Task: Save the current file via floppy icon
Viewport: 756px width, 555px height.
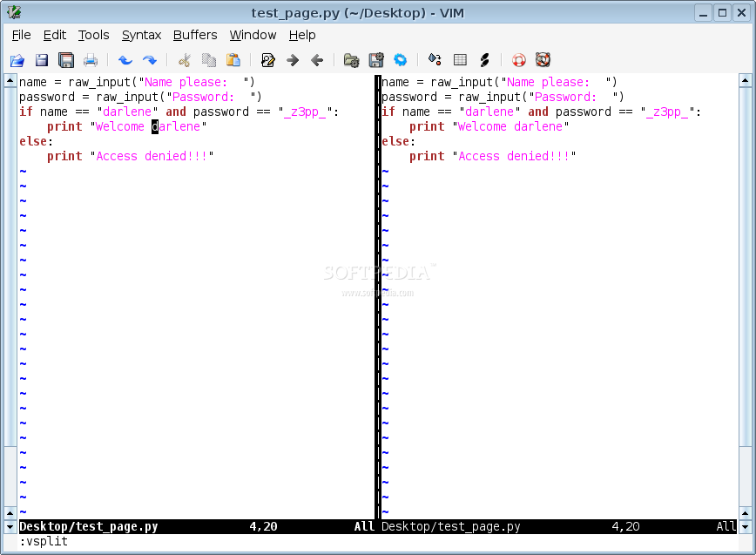Action: (x=42, y=60)
